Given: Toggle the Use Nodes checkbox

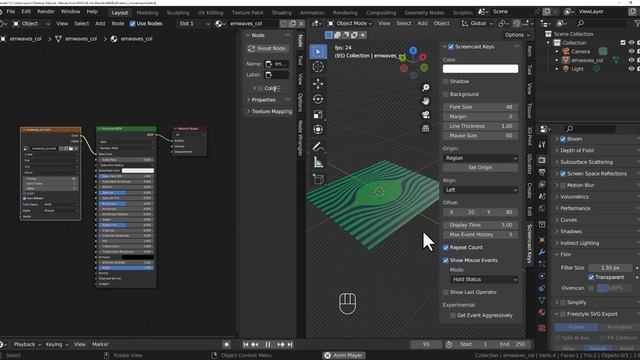Looking at the screenshot, I should pos(132,24).
